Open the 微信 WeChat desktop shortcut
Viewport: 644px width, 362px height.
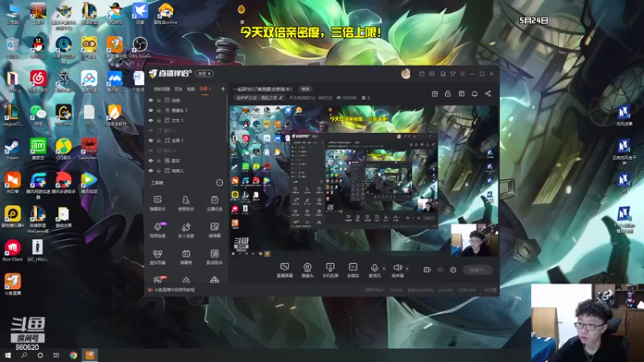coord(38,115)
